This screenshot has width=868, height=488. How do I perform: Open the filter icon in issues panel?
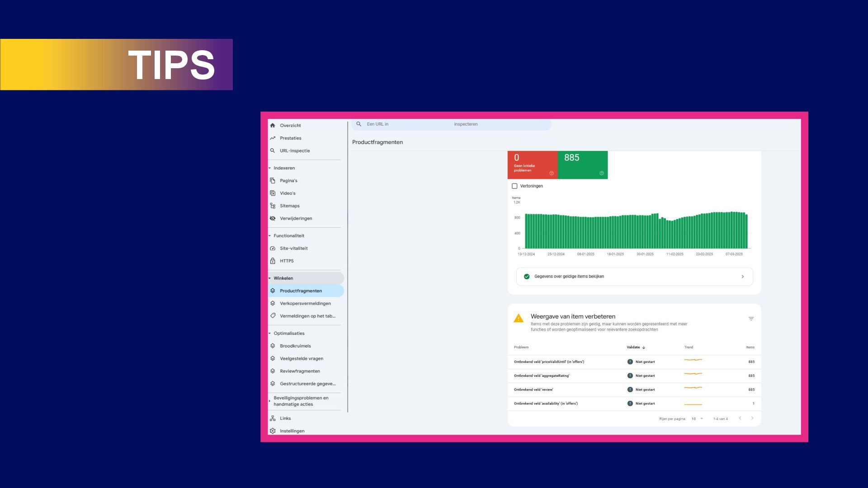point(751,319)
